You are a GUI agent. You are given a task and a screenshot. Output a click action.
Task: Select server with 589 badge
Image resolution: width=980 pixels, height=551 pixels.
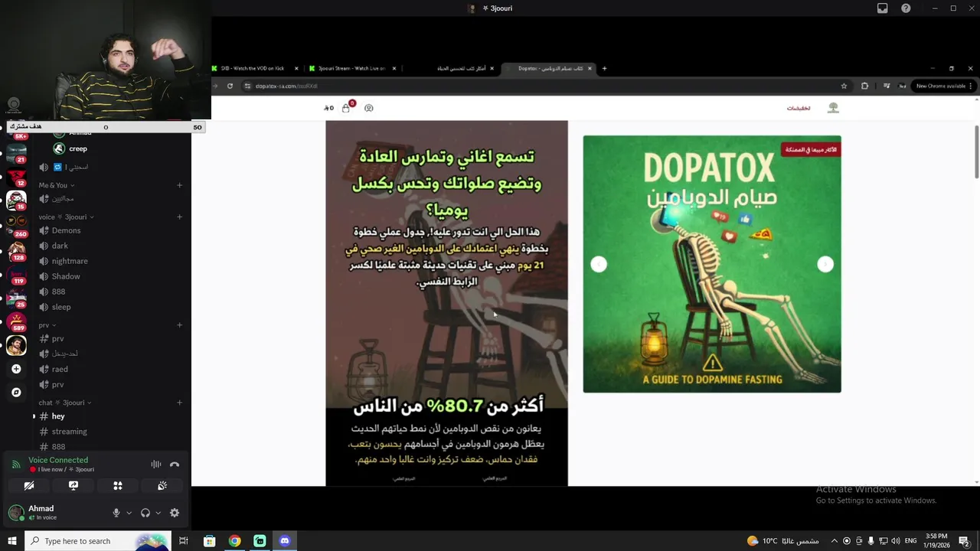16,320
